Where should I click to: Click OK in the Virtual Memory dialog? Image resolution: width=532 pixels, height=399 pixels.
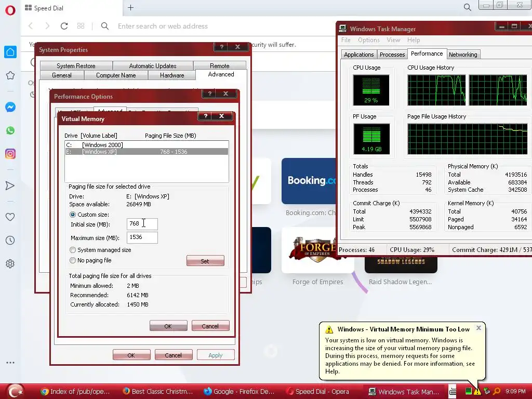click(168, 326)
